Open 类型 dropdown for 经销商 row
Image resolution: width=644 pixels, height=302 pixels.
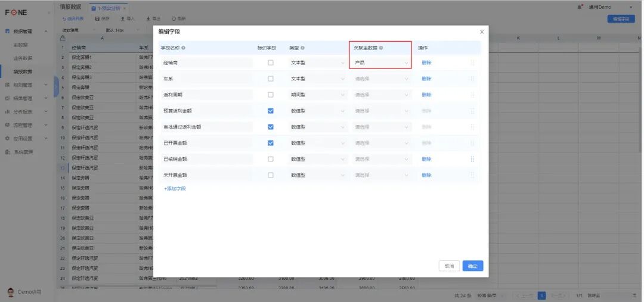(317, 63)
